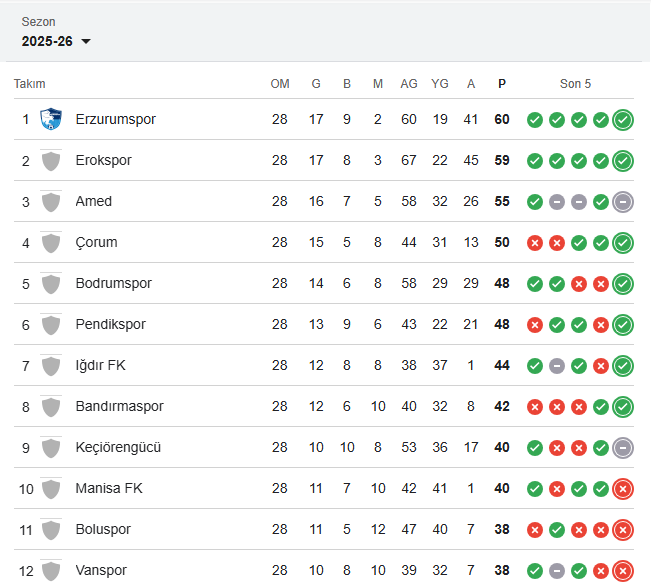Screen dimensions: 651x582
Task: Open the Pendikspor team link
Action: [111, 325]
